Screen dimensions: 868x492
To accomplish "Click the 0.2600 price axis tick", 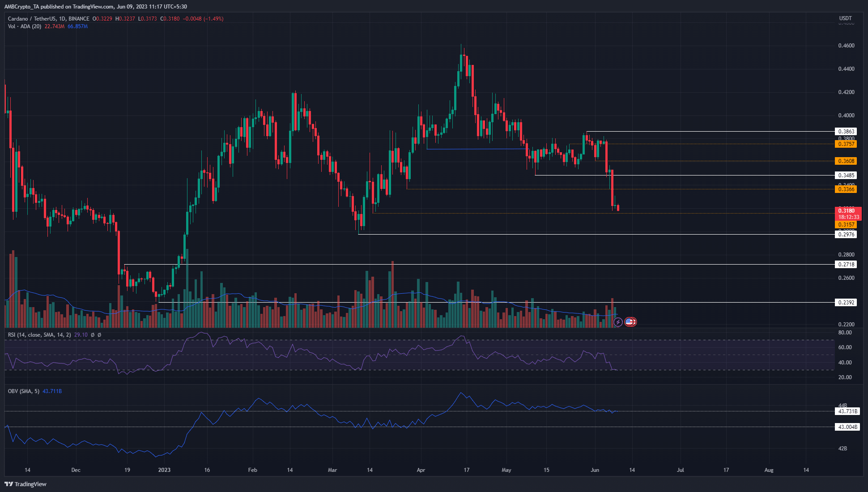I will tap(846, 278).
